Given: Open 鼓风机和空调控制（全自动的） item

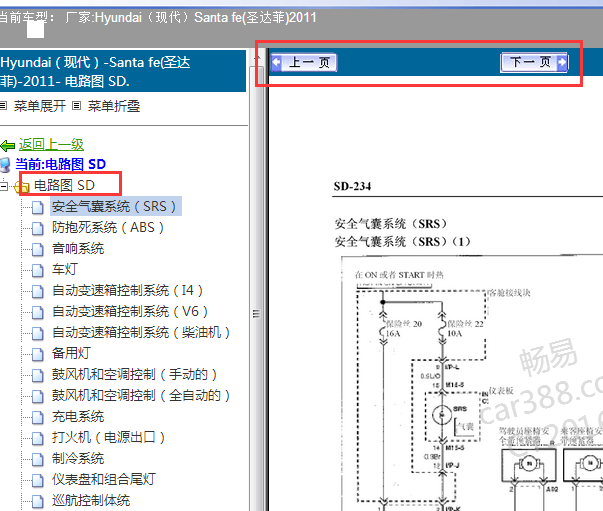Looking at the screenshot, I should tap(141, 395).
